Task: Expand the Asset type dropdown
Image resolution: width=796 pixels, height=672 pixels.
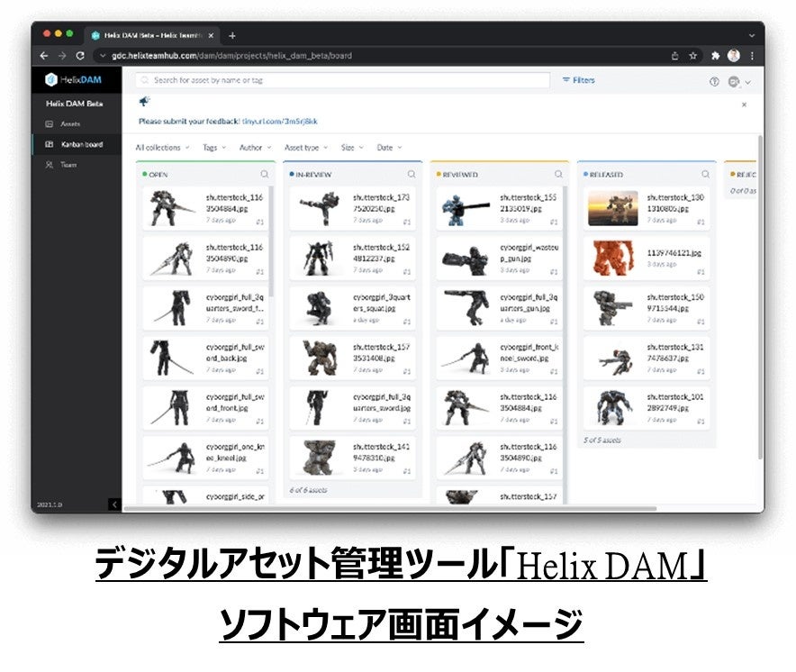Action: [306, 148]
